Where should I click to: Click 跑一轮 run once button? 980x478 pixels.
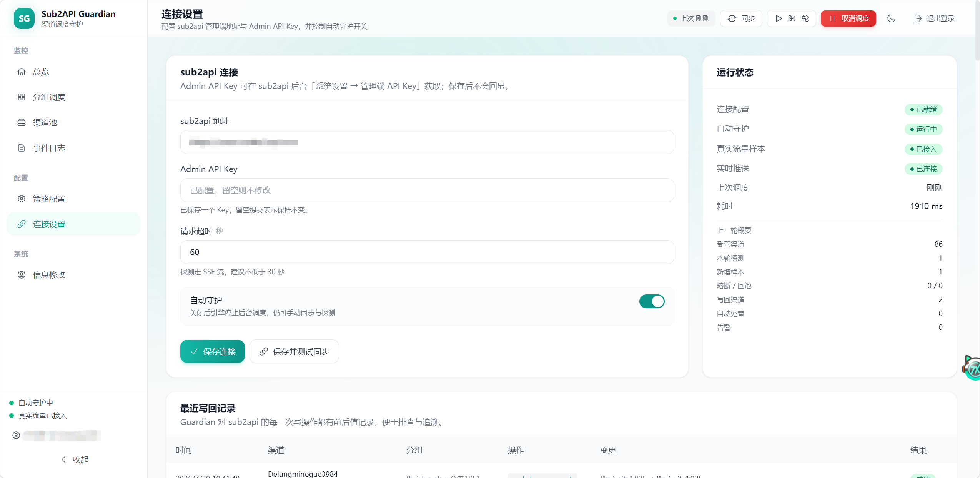click(792, 18)
